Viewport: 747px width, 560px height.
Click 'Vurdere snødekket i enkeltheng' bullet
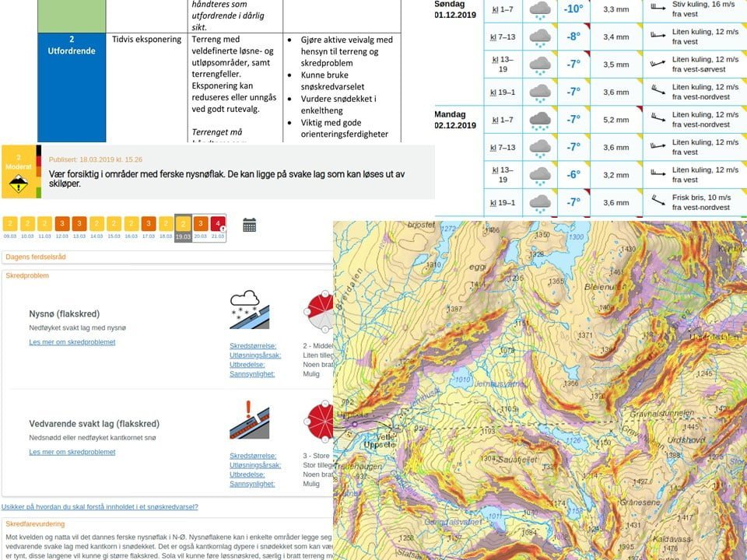coord(338,104)
